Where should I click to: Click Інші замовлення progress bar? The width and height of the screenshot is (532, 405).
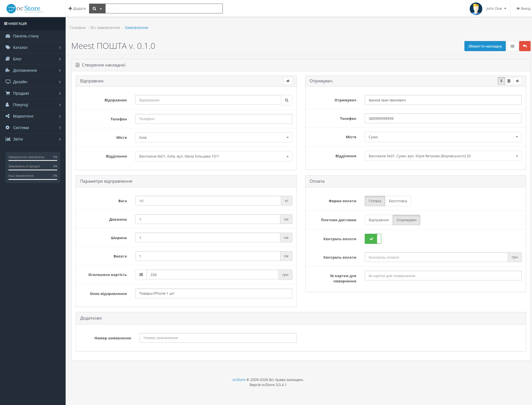click(33, 180)
